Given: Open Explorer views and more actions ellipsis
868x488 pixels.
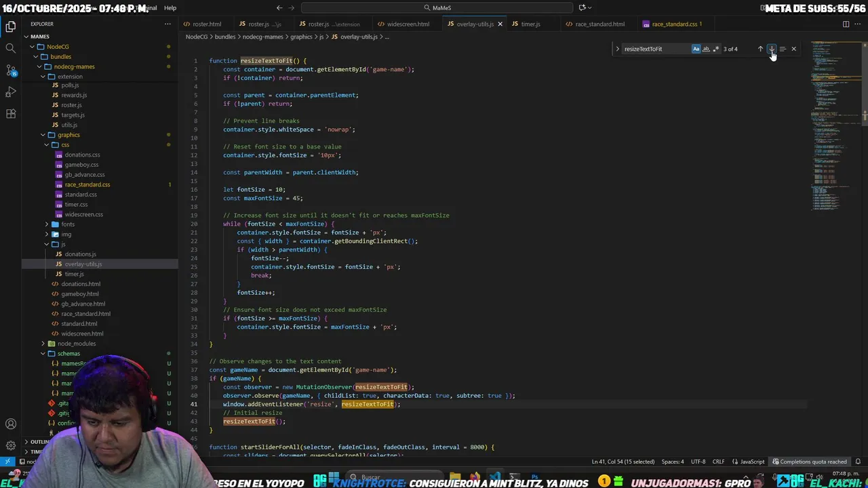Looking at the screenshot, I should click(167, 24).
